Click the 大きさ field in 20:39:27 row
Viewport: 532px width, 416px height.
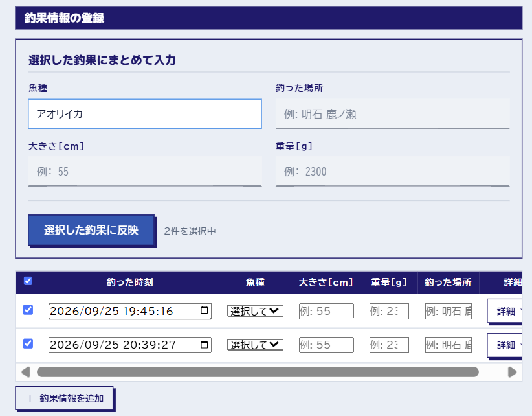(x=326, y=345)
